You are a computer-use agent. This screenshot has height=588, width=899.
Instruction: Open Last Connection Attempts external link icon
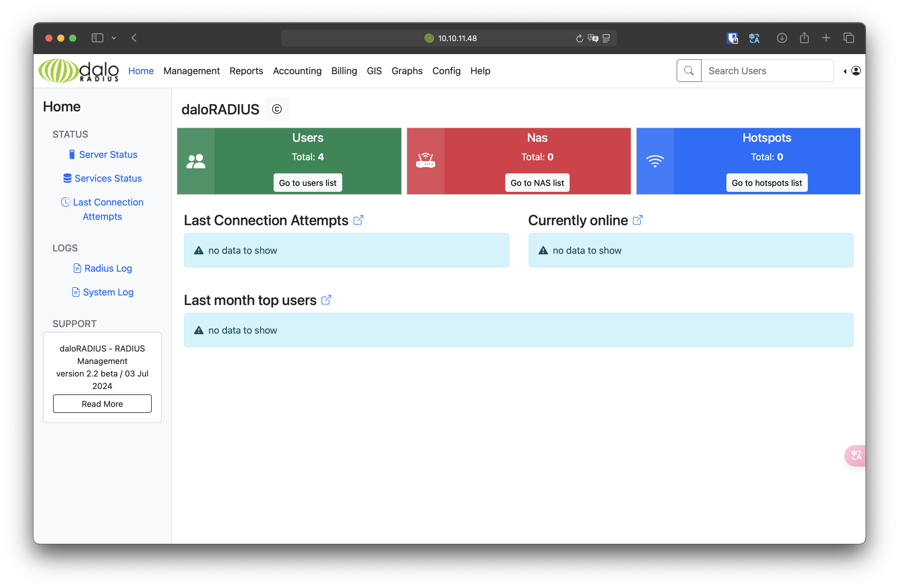coord(359,220)
